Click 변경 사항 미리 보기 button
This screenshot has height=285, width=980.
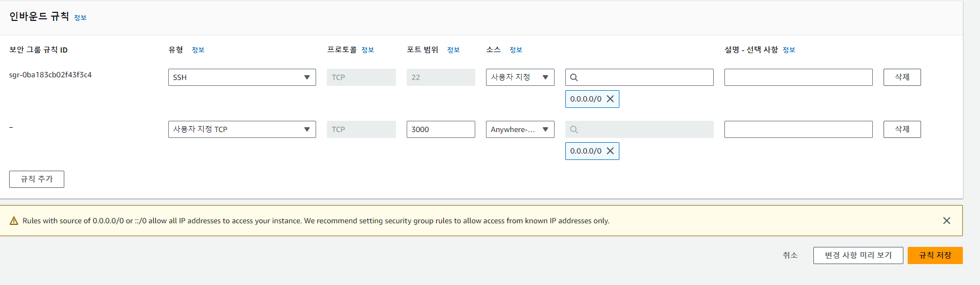pyautogui.click(x=858, y=255)
